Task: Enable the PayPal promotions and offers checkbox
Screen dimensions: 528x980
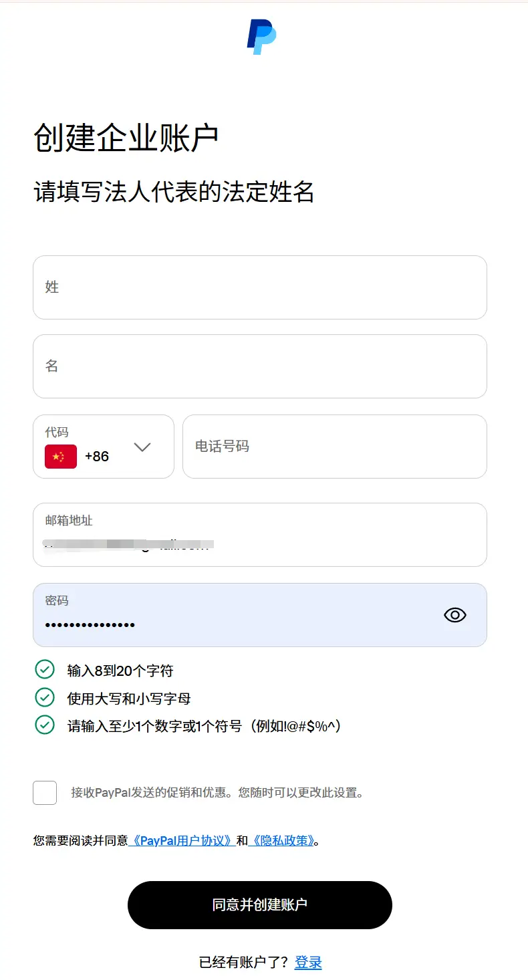Action: (x=45, y=793)
